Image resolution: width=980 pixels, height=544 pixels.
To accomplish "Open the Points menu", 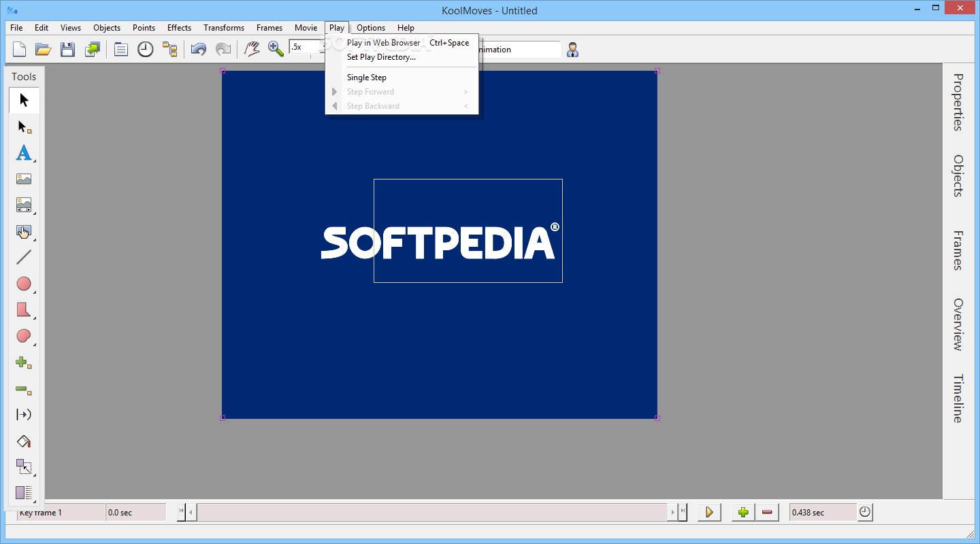I will (144, 28).
